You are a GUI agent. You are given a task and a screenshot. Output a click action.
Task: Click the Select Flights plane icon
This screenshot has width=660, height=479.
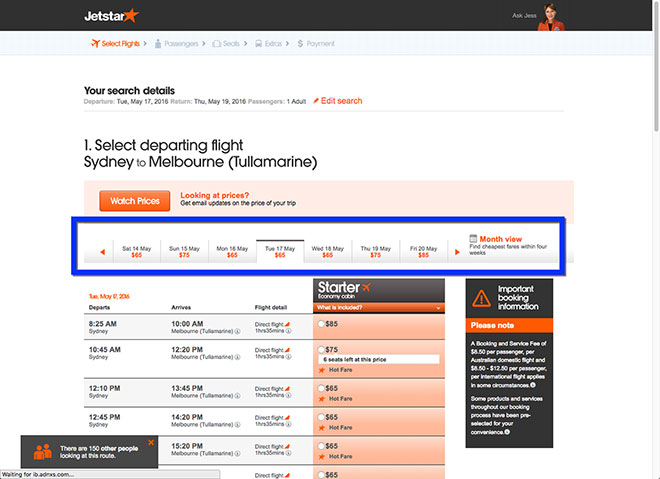pyautogui.click(x=96, y=43)
